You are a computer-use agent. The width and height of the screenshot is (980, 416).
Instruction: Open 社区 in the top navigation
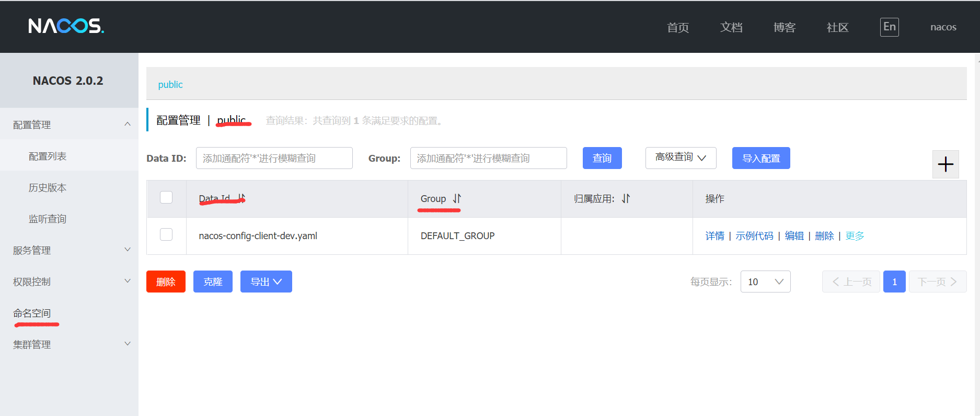coord(838,27)
